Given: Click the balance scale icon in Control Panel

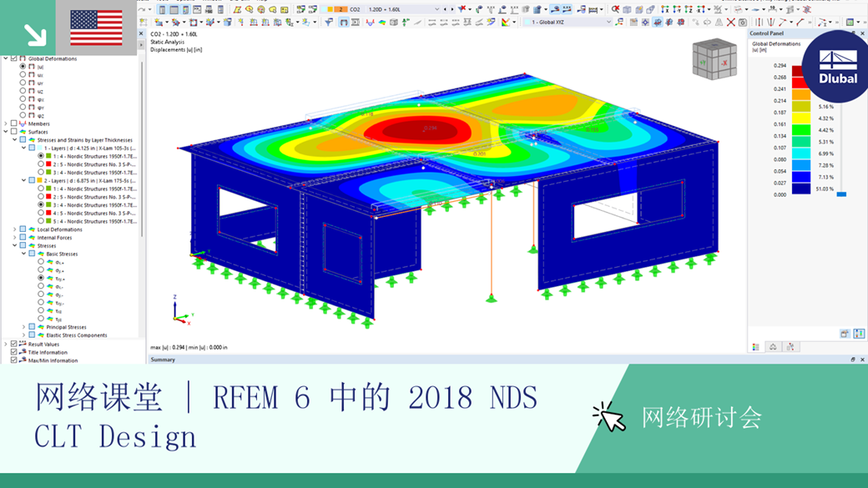Looking at the screenshot, I should tap(773, 347).
